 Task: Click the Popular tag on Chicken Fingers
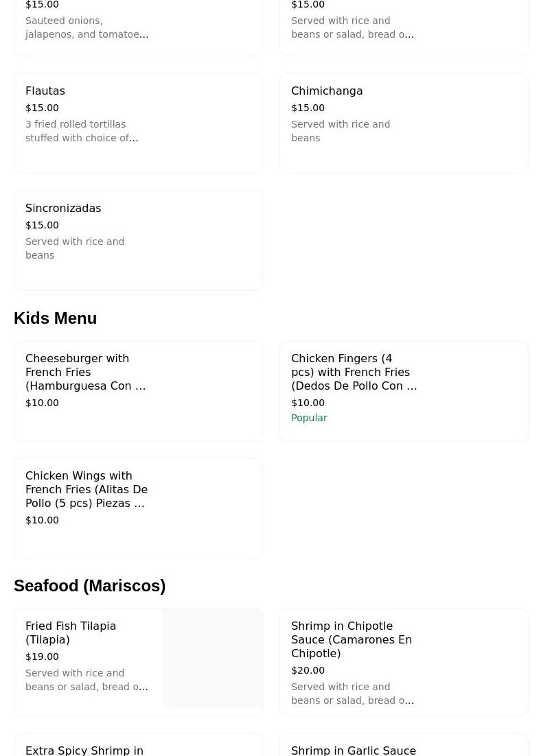tap(309, 418)
